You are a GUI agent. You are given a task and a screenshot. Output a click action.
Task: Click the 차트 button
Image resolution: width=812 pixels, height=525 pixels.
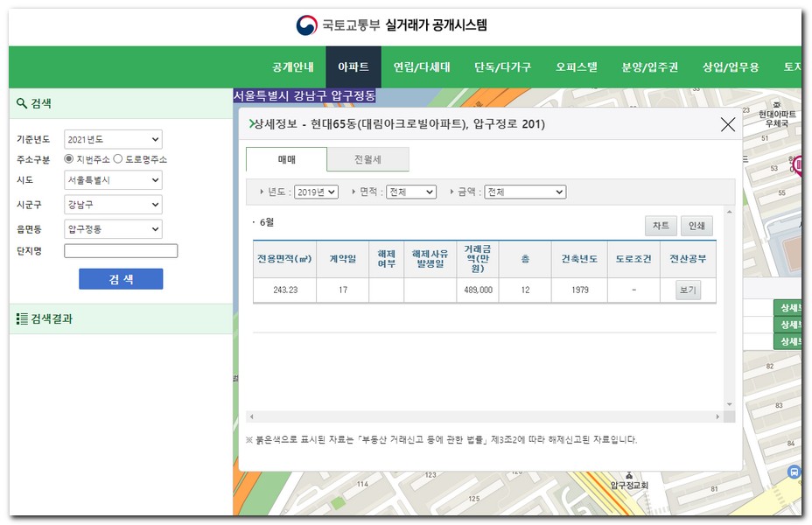coord(660,226)
